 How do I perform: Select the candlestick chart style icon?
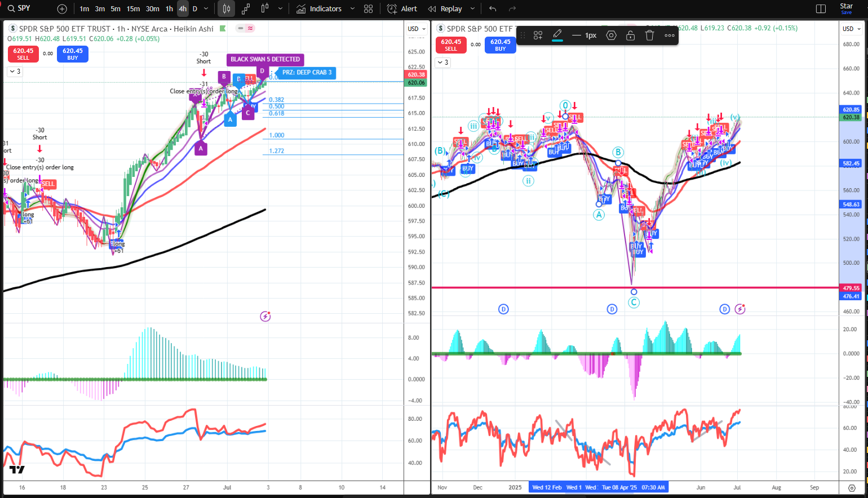point(227,9)
